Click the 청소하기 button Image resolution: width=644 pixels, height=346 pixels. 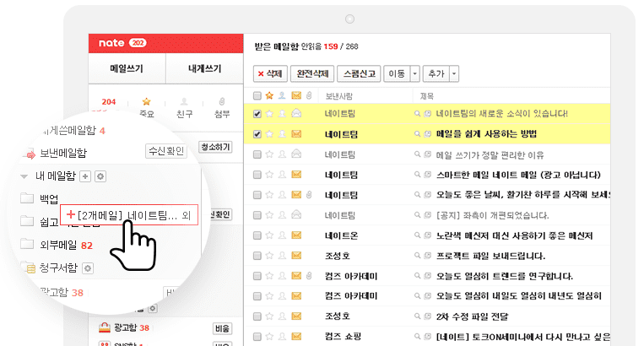(x=215, y=147)
